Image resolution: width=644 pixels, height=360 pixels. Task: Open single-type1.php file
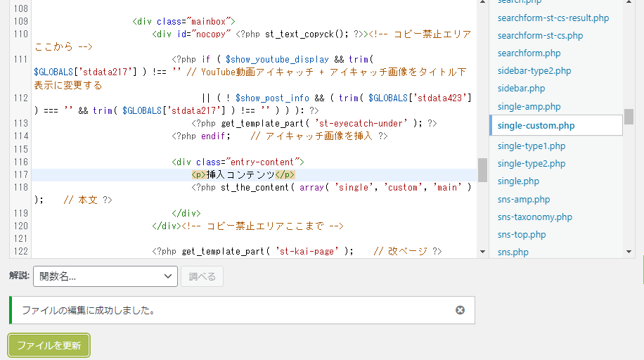532,146
